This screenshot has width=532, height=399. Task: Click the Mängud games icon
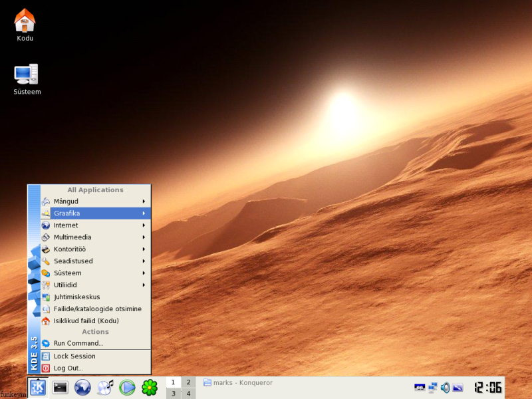click(46, 201)
